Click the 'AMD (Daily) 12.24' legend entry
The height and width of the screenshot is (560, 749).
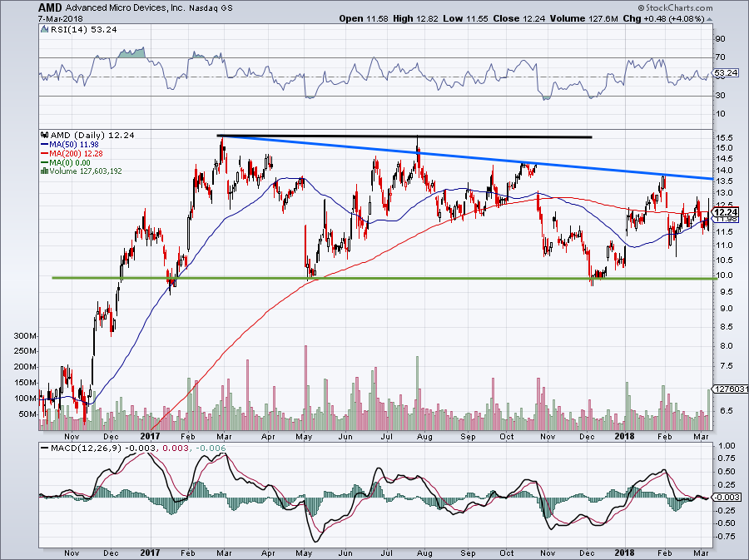coord(92,135)
